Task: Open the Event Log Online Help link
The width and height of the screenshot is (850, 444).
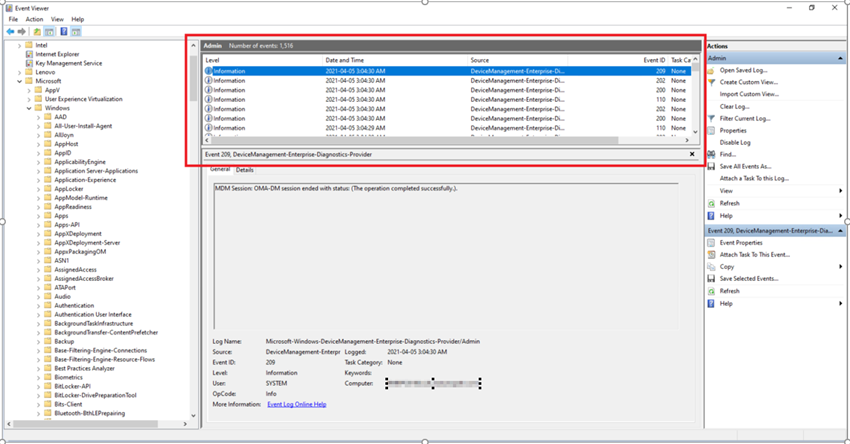Action: pos(297,404)
